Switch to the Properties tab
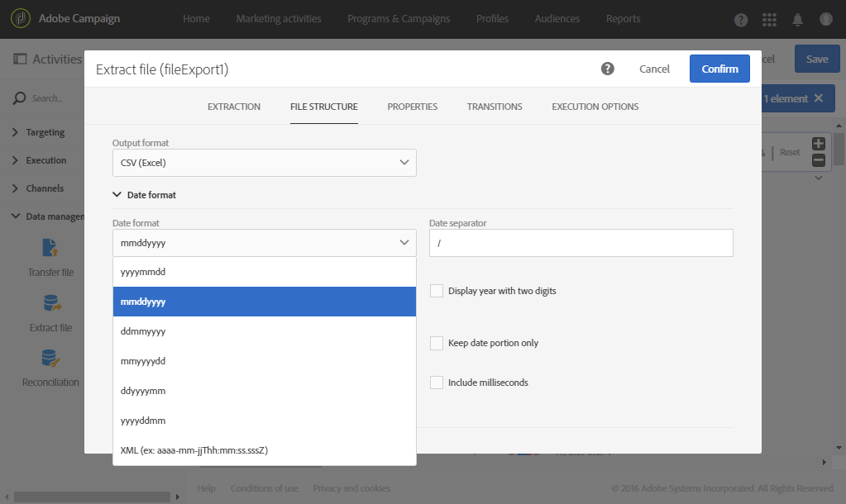The image size is (846, 504). tap(412, 107)
